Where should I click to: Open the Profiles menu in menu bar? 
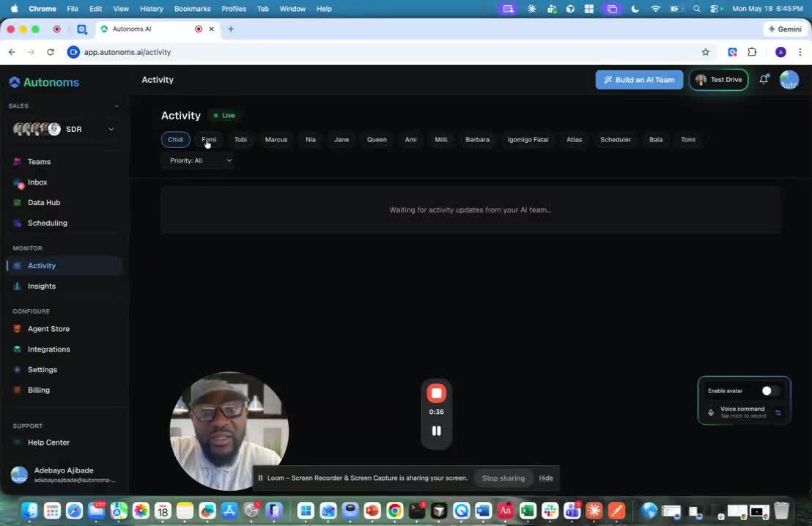[234, 9]
